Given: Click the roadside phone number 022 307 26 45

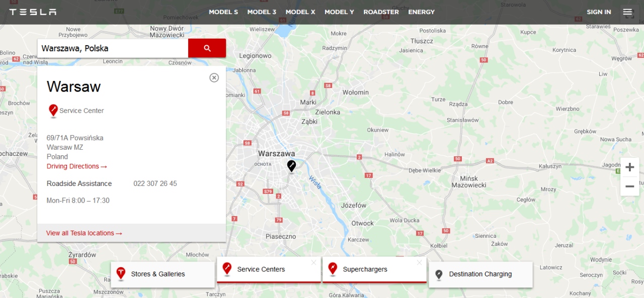Looking at the screenshot, I should pyautogui.click(x=155, y=183).
